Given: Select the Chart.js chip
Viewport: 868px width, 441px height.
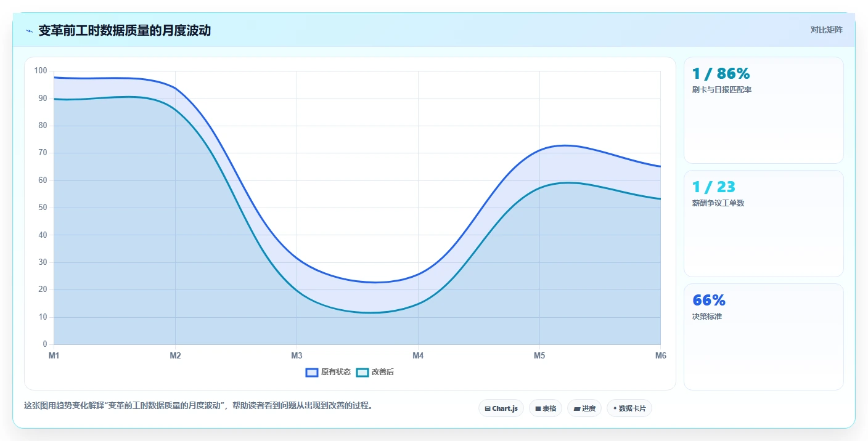Looking at the screenshot, I should tap(501, 408).
